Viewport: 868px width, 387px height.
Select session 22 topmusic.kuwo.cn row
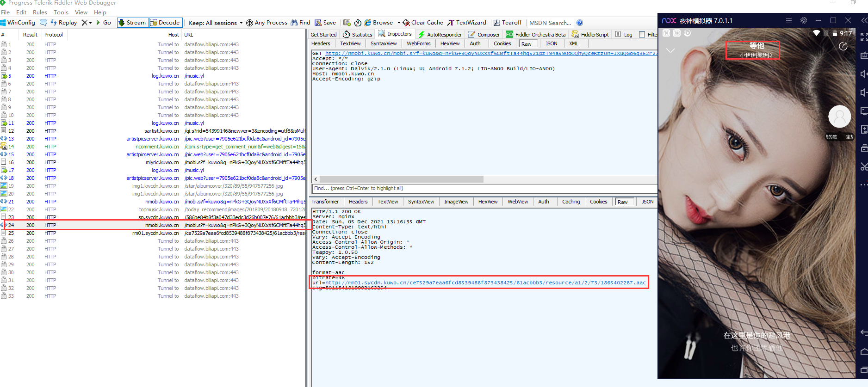[x=153, y=209]
